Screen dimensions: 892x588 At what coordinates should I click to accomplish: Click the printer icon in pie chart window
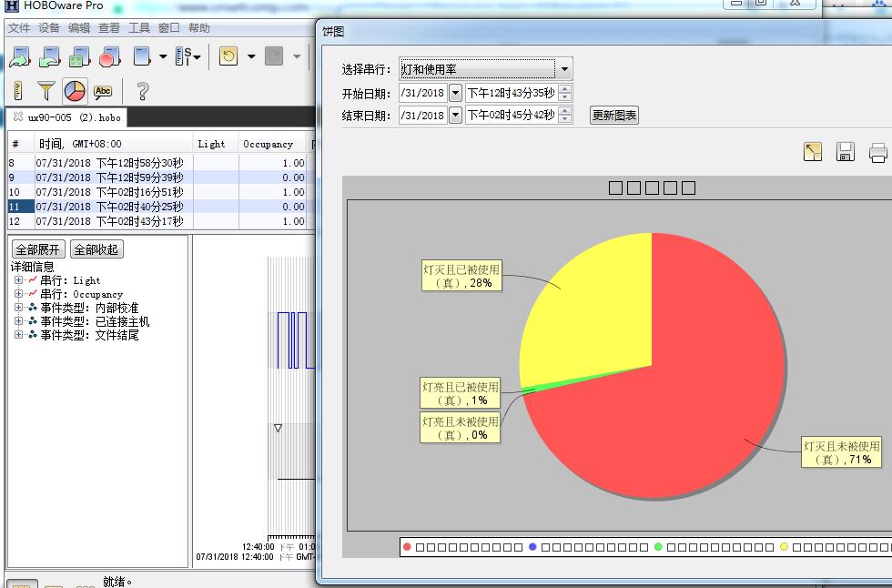click(877, 152)
